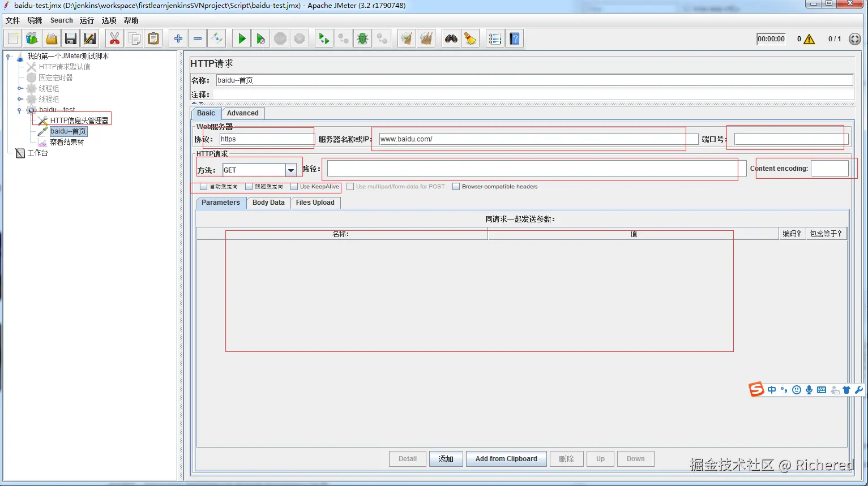Click the Remote exit all icon
This screenshot has width=868, height=486.
[x=382, y=38]
